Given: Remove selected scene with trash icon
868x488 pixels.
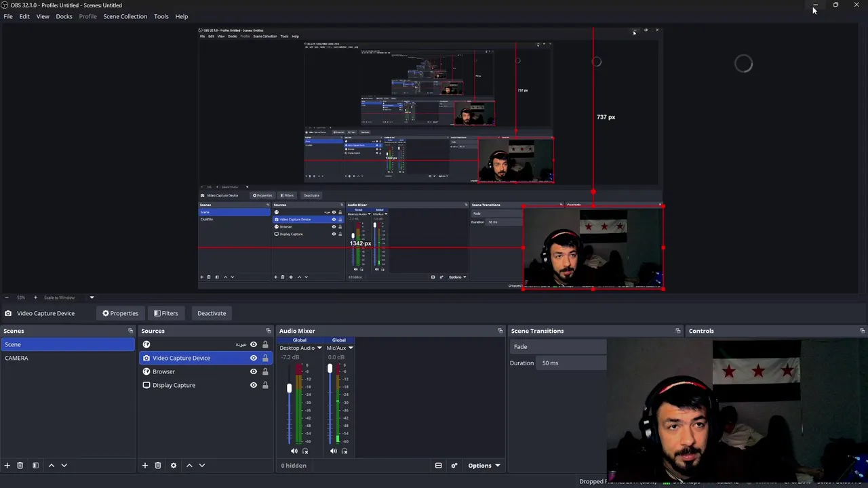Looking at the screenshot, I should pyautogui.click(x=20, y=466).
